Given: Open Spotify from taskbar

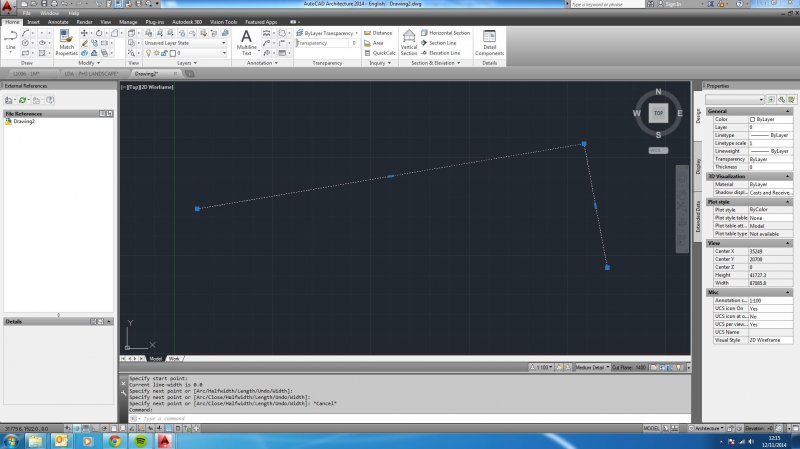Looking at the screenshot, I should (x=141, y=441).
